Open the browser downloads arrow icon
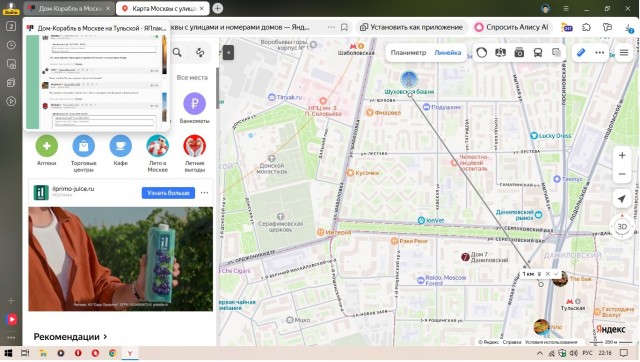The width and height of the screenshot is (640, 362). 629,28
